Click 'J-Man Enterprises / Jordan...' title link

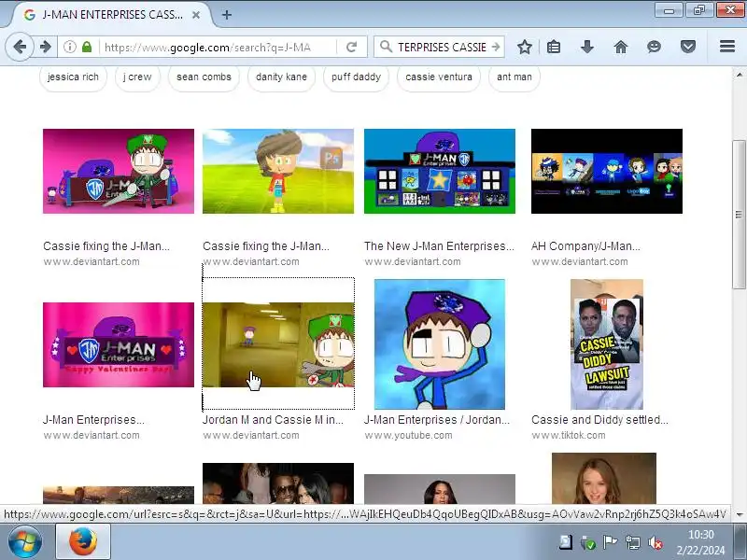tap(437, 419)
